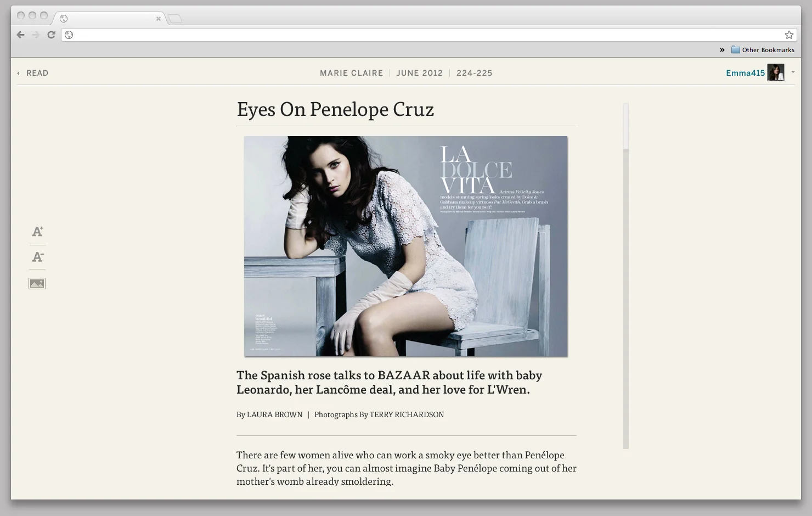The height and width of the screenshot is (516, 812).
Task: Open a new browser tab
Action: [174, 19]
